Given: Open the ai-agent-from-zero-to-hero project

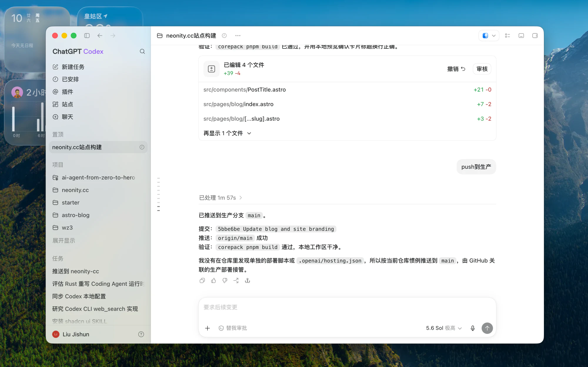Looking at the screenshot, I should (98, 177).
